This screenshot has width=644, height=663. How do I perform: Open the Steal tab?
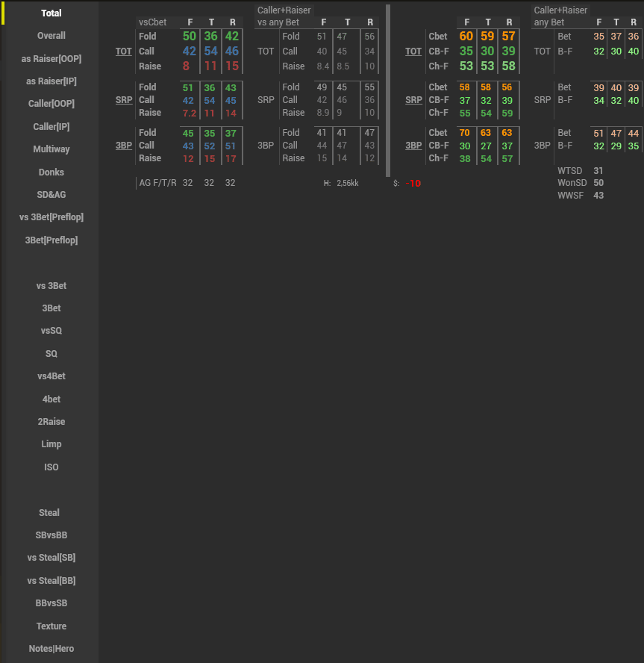(x=51, y=513)
